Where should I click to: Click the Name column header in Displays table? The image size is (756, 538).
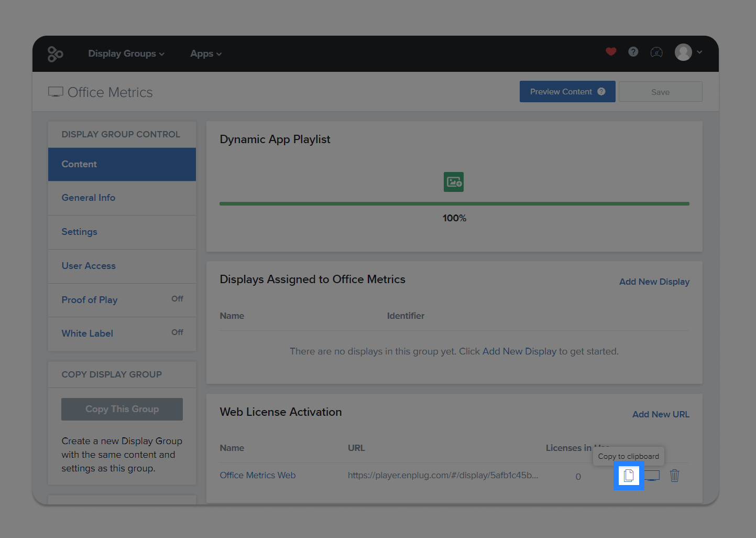pyautogui.click(x=232, y=316)
